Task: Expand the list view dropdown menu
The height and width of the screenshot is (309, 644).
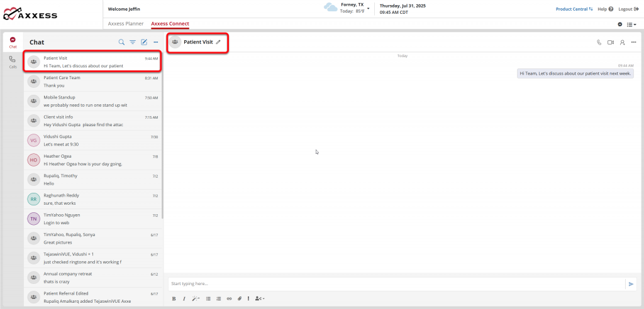Action: click(631, 24)
